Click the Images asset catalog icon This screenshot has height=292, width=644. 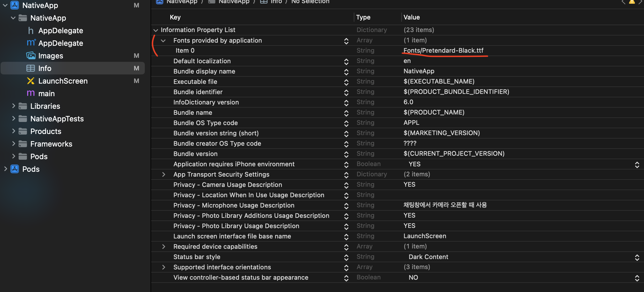coord(31,56)
